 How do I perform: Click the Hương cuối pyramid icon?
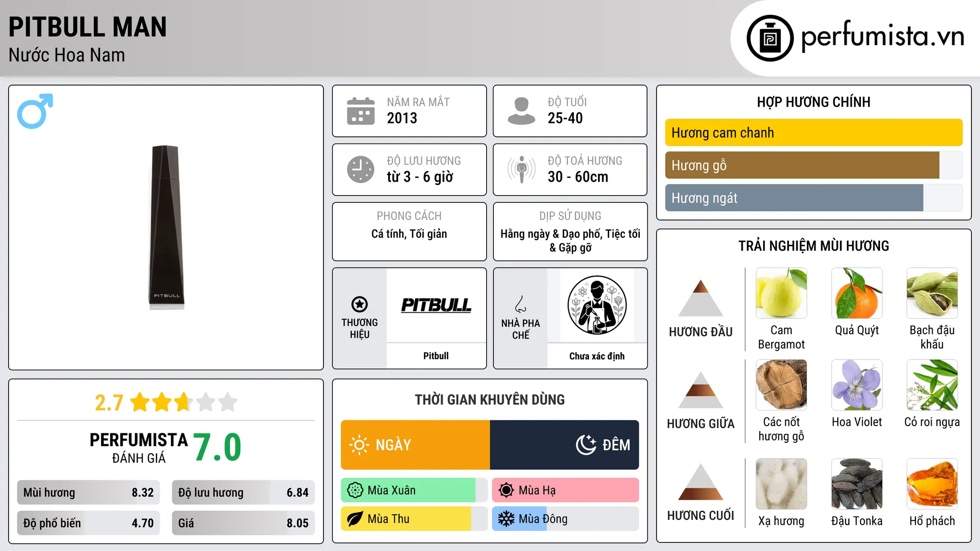[x=701, y=482]
